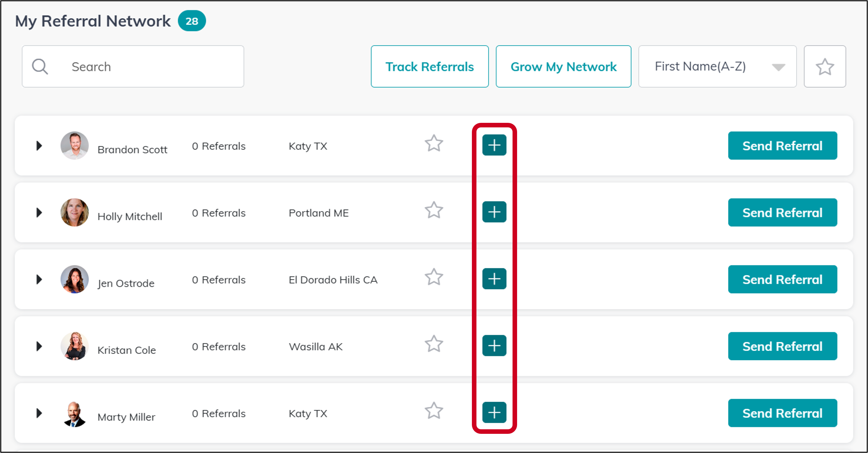Click Jen Ostrode's profile picture

click(x=74, y=279)
